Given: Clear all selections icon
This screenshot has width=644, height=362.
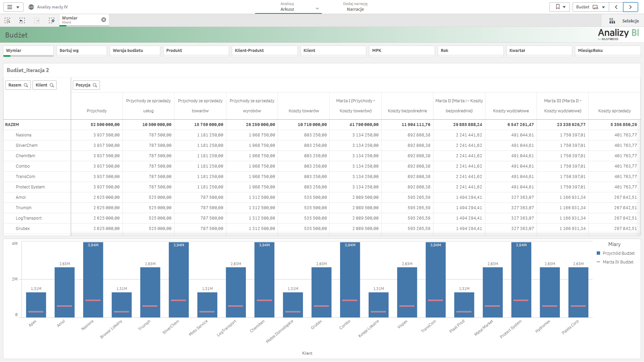Looking at the screenshot, I should 51,20.
